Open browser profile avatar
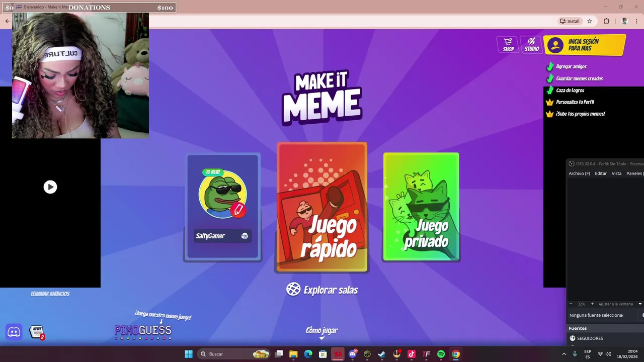 point(624,21)
